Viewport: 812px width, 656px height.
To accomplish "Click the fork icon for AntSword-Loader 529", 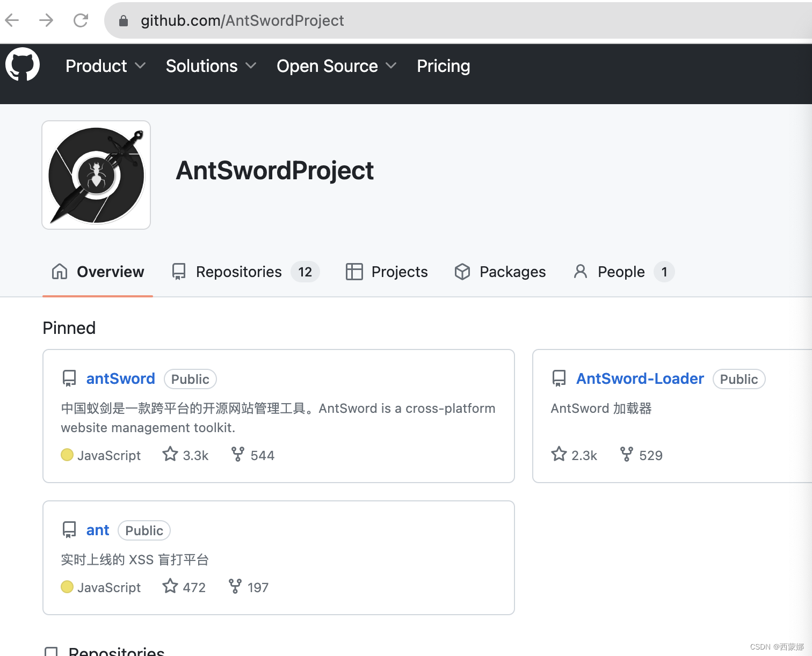I will coord(626,454).
